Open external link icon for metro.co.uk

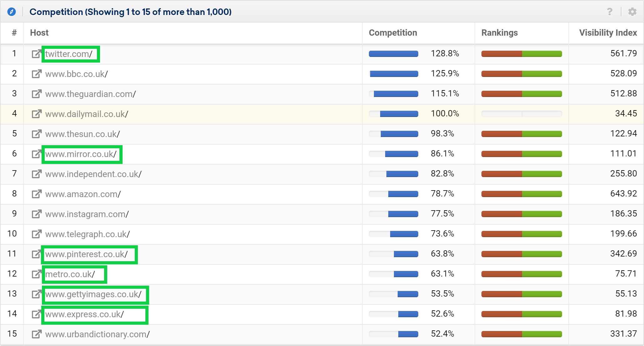(37, 274)
